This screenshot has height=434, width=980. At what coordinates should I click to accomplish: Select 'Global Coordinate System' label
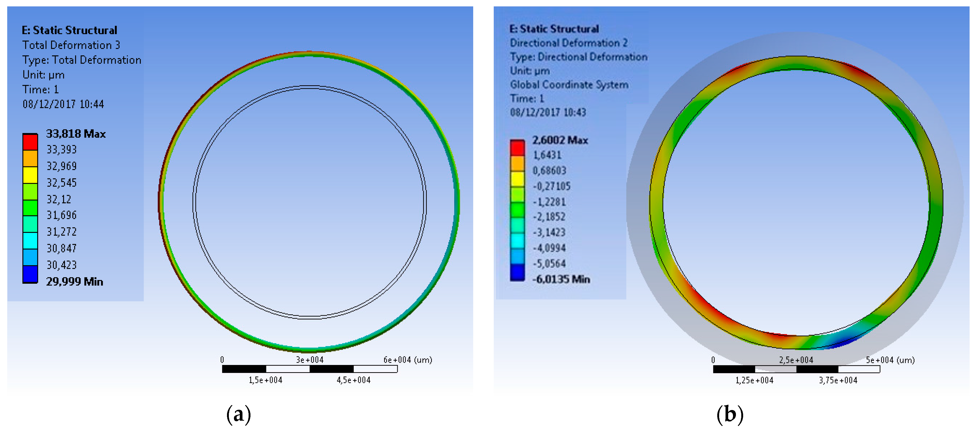pyautogui.click(x=569, y=85)
